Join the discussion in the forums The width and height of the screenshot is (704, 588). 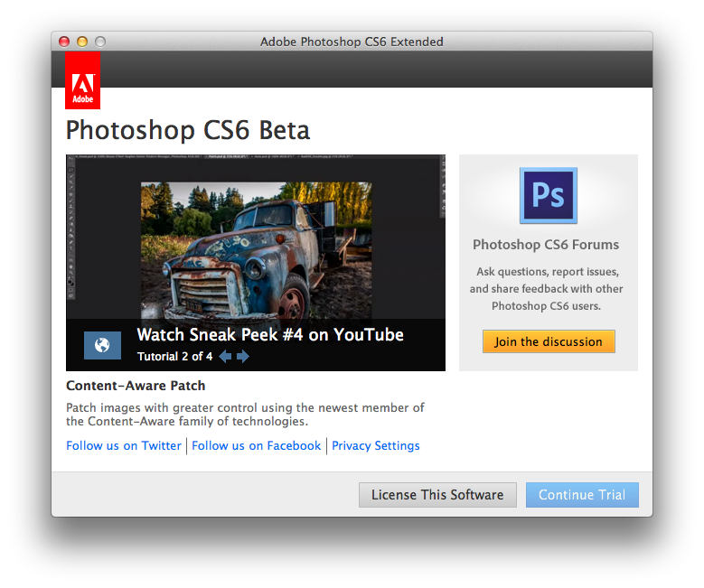549,341
